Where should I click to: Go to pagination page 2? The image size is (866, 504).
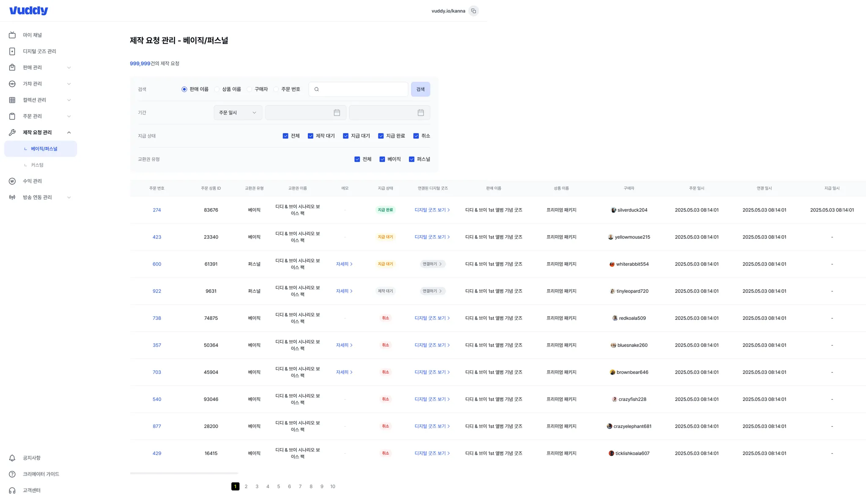[246, 487]
